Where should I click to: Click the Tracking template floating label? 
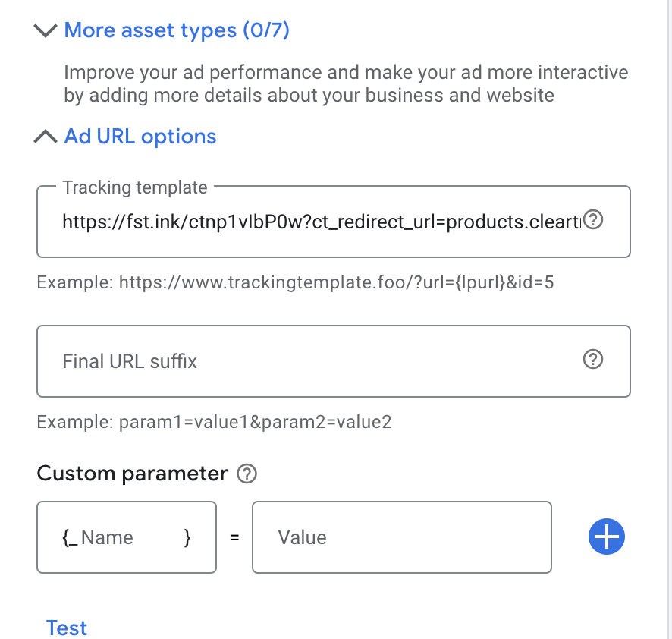pos(135,187)
